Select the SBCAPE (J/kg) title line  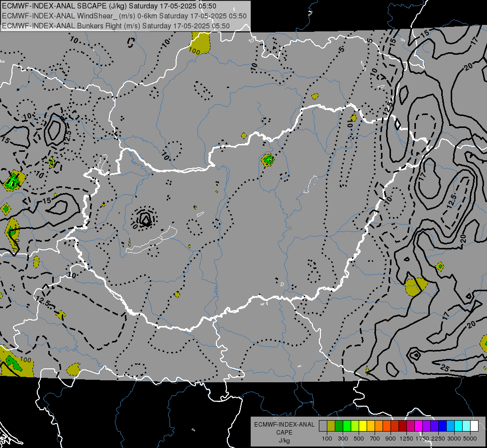pyautogui.click(x=109, y=6)
